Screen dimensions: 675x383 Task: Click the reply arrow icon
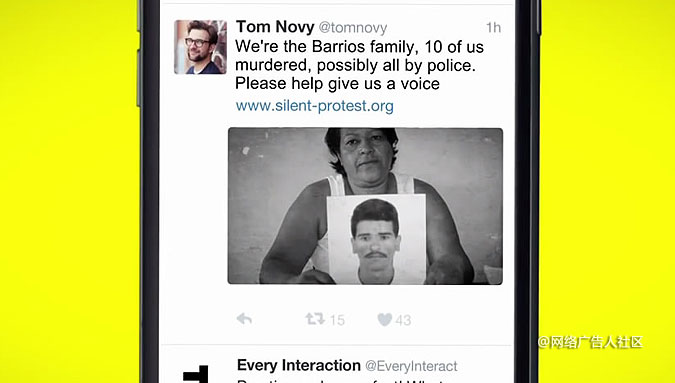pyautogui.click(x=244, y=319)
